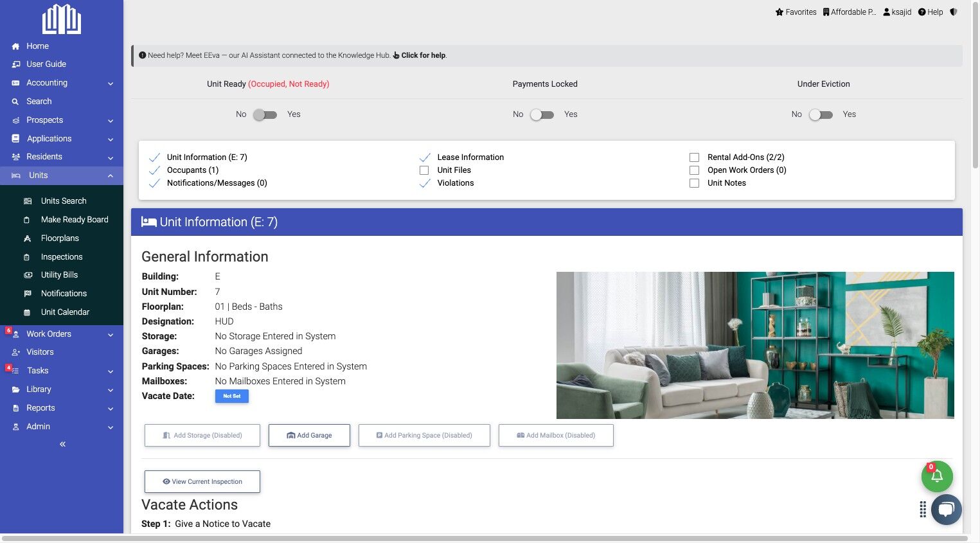980x543 pixels.
Task: Click the Search magnifier icon
Action: click(x=15, y=102)
